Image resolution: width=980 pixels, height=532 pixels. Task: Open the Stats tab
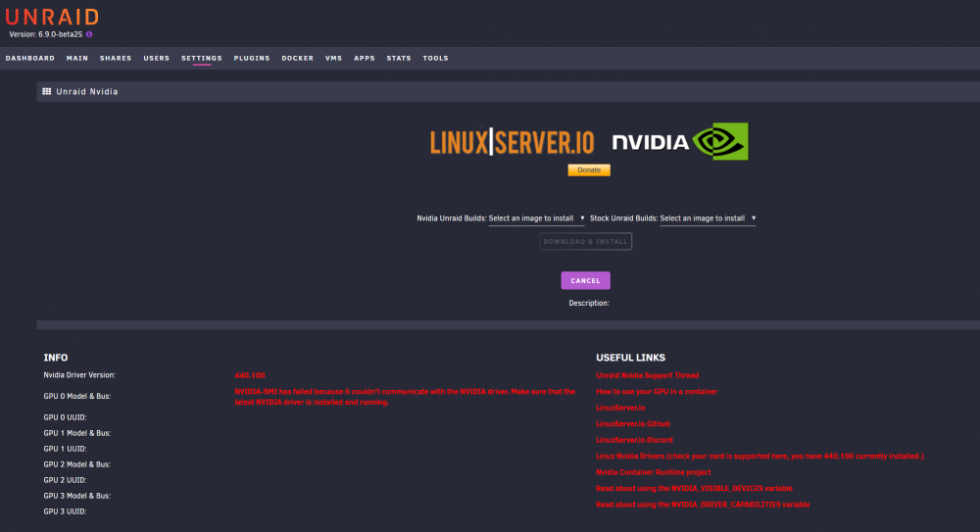point(399,58)
